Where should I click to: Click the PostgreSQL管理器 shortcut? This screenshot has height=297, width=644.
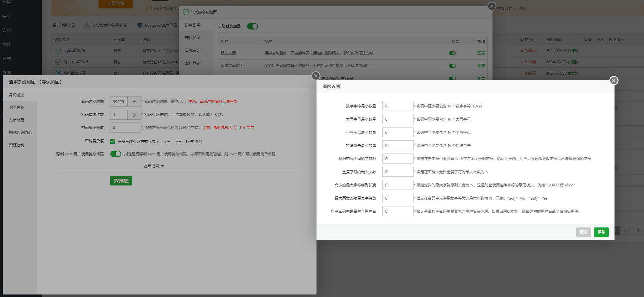(157, 25)
